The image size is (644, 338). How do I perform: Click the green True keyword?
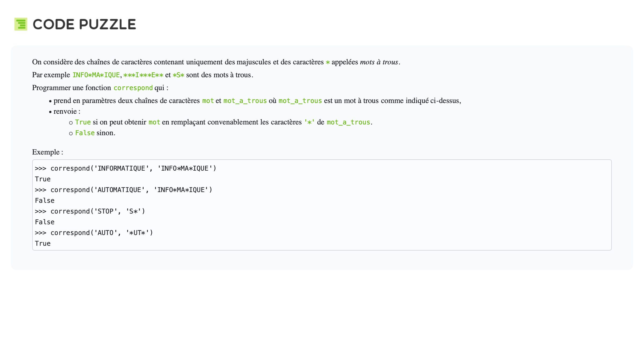coord(83,122)
